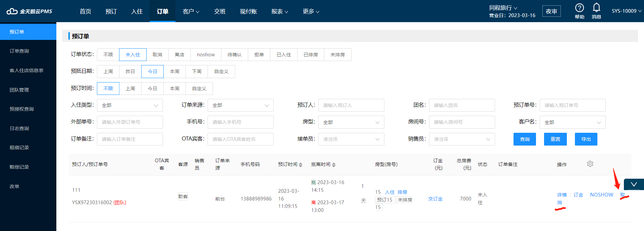Open the 房型 dropdown

pos(351,122)
